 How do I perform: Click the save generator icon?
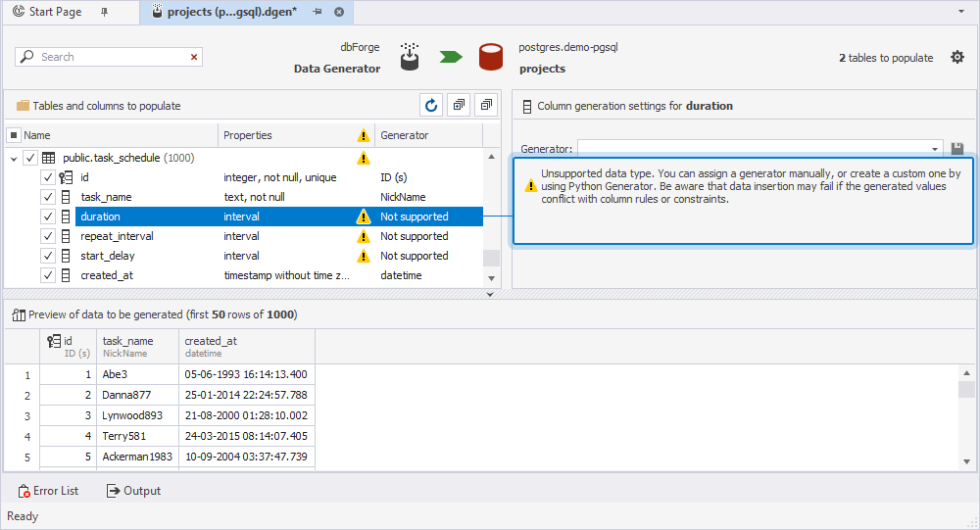tap(956, 148)
